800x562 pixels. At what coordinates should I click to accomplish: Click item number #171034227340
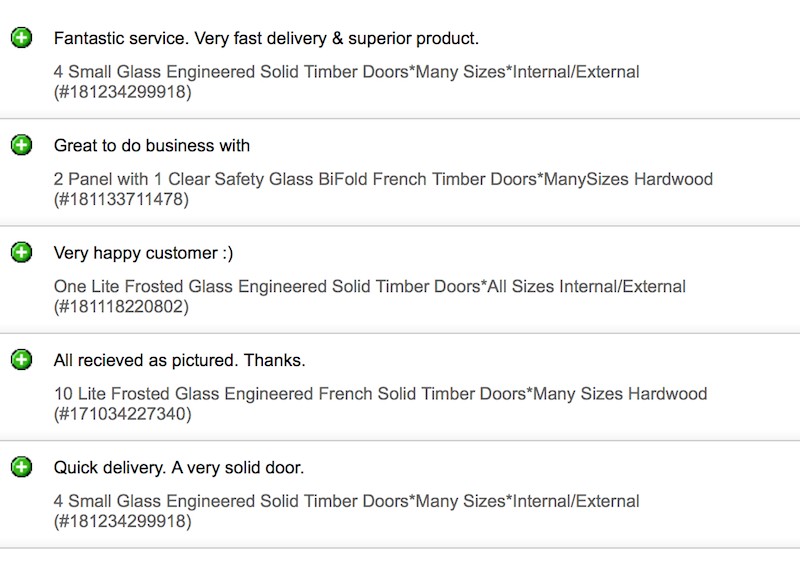coord(122,414)
